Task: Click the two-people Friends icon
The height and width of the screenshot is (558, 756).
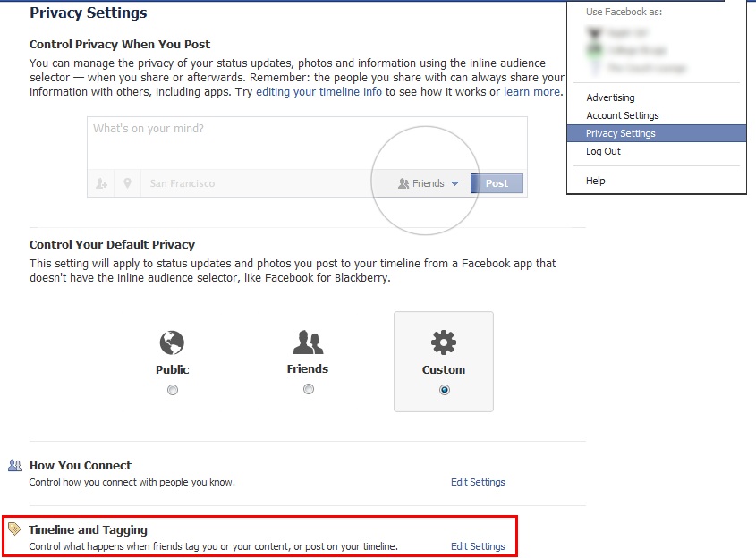Action: click(308, 342)
